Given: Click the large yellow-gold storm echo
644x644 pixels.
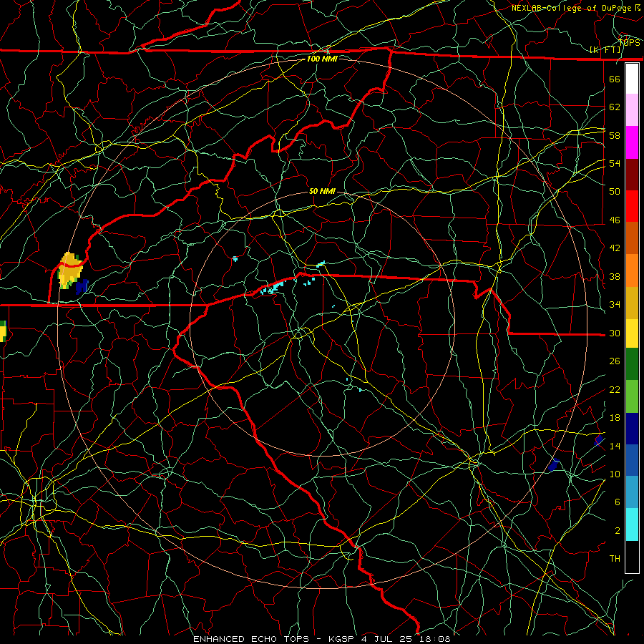Looking at the screenshot, I should pyautogui.click(x=70, y=270).
